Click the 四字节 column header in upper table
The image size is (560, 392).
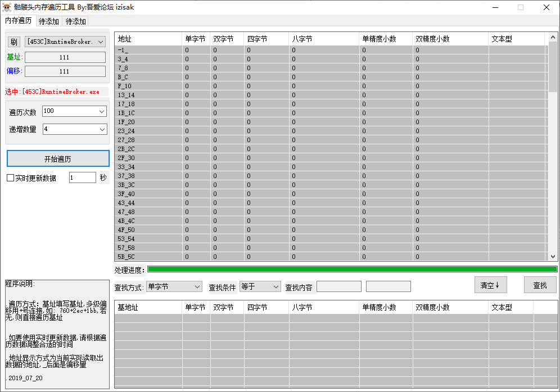[267, 39]
